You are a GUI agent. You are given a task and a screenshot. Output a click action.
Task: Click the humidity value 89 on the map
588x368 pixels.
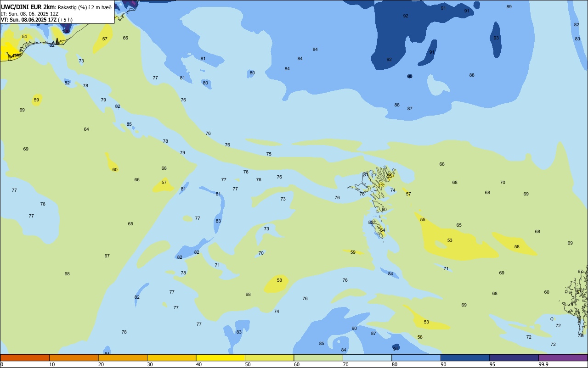tap(509, 7)
